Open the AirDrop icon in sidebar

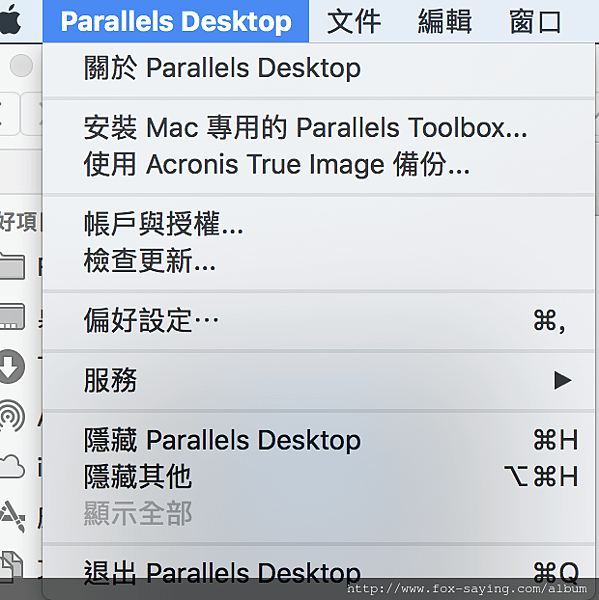tap(12, 416)
